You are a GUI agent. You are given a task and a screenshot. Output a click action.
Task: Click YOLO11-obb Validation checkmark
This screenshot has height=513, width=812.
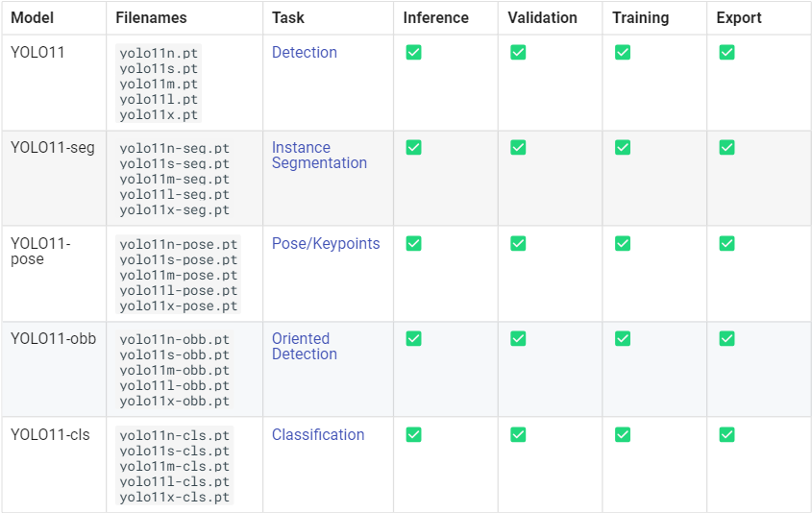click(518, 338)
